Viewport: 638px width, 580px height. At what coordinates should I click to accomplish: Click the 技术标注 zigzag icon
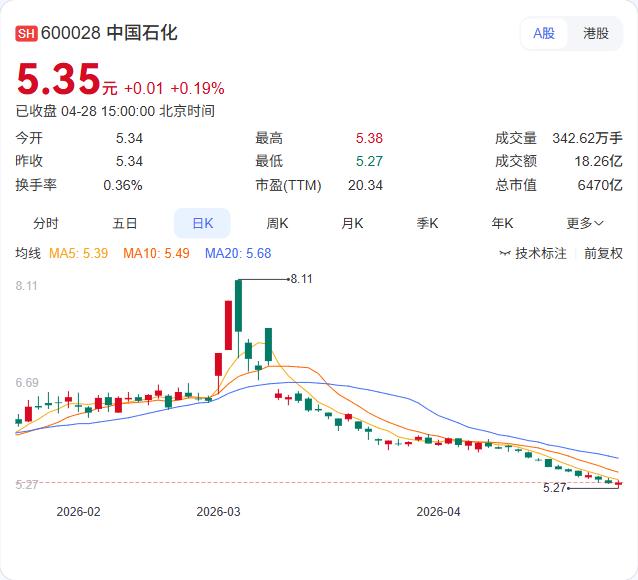coord(505,254)
